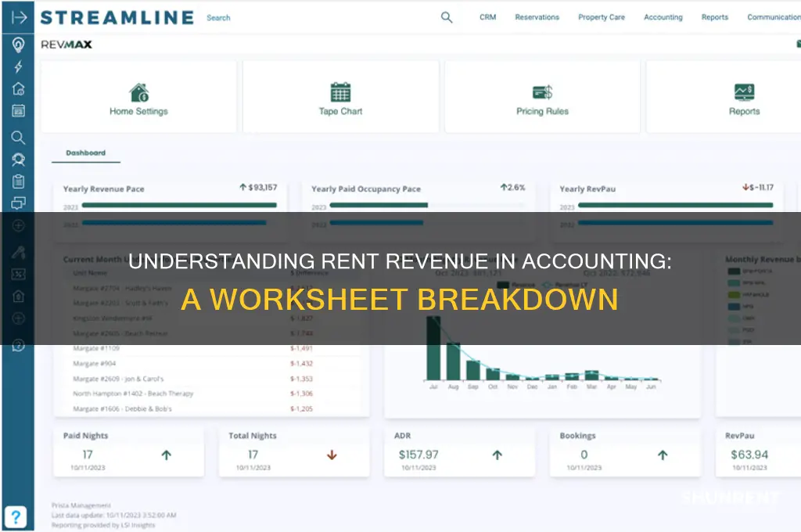Open the lightbulb ideas sidebar icon

[19, 45]
